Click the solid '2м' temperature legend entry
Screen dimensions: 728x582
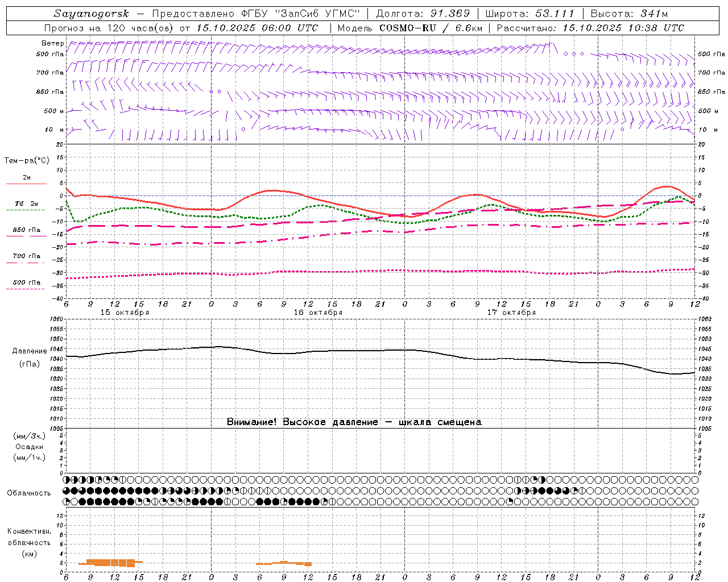pyautogui.click(x=27, y=178)
